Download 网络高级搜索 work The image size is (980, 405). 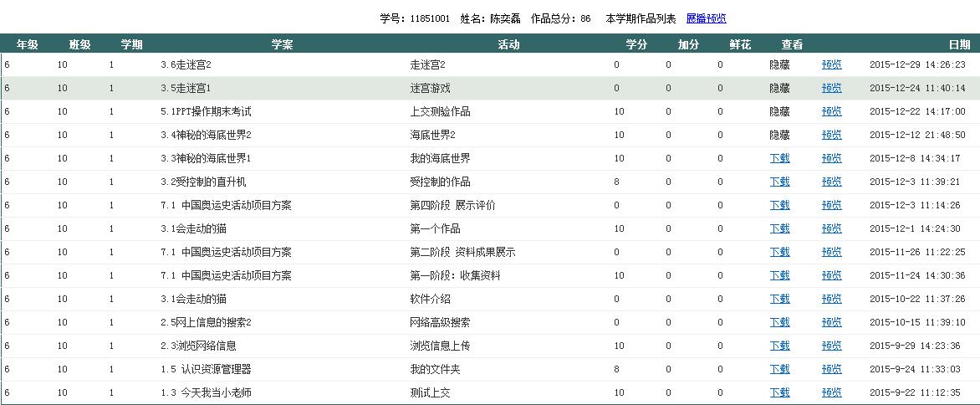click(779, 322)
